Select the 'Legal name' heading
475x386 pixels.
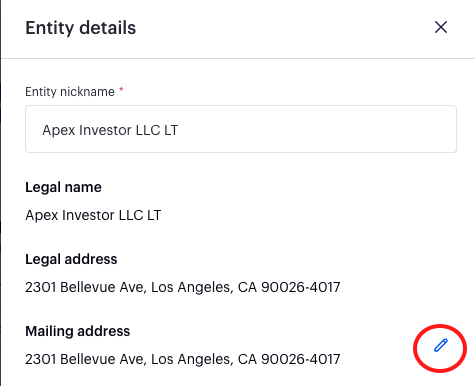[63, 187]
